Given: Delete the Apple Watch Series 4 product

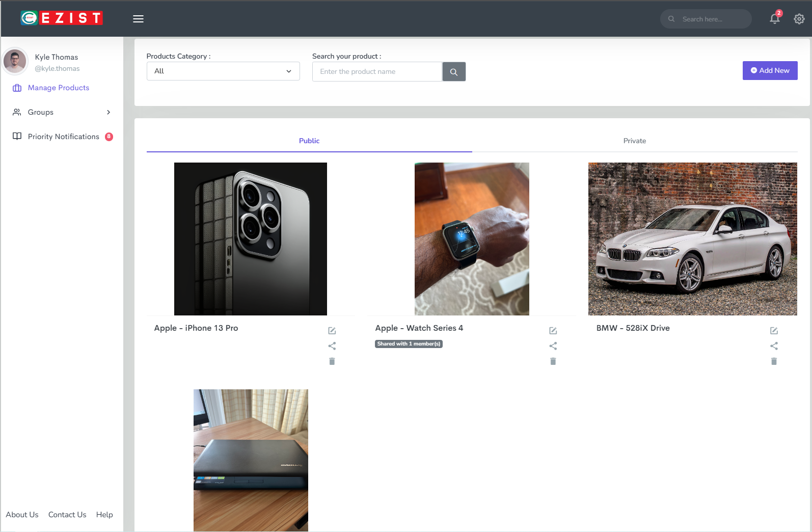Looking at the screenshot, I should pyautogui.click(x=553, y=361).
